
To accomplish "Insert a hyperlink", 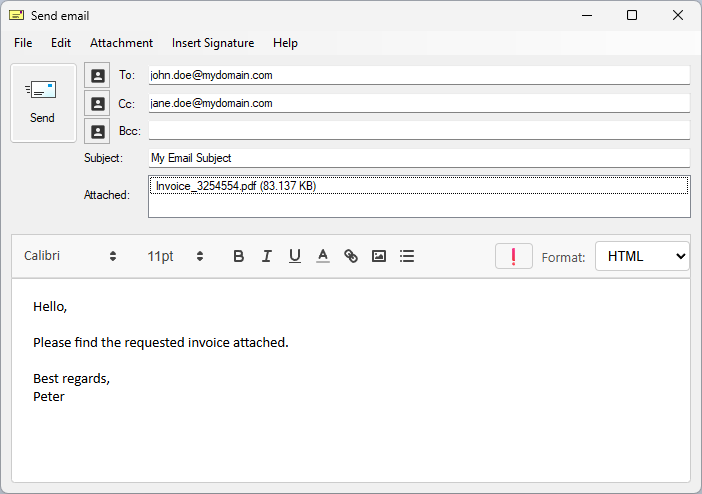I will (350, 256).
